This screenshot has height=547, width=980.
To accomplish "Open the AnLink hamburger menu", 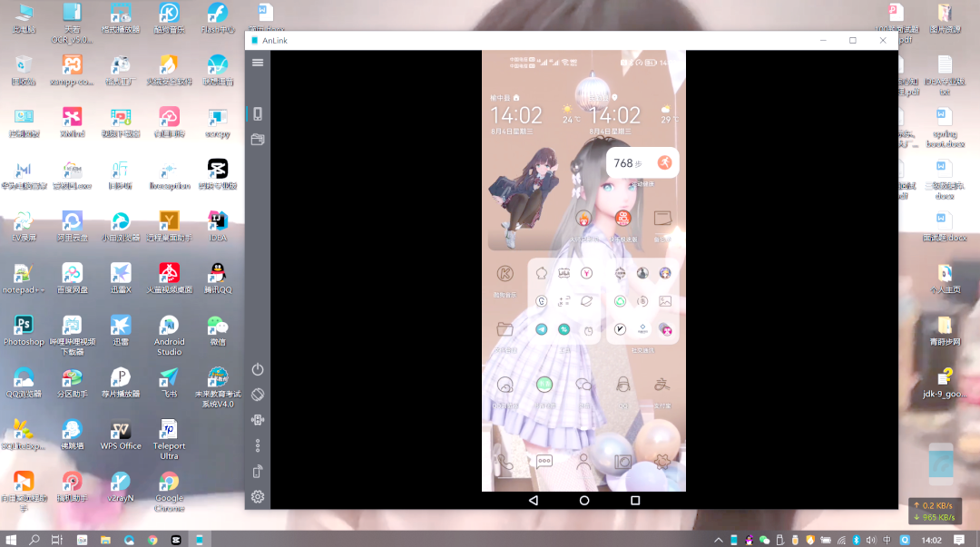I will click(x=258, y=63).
